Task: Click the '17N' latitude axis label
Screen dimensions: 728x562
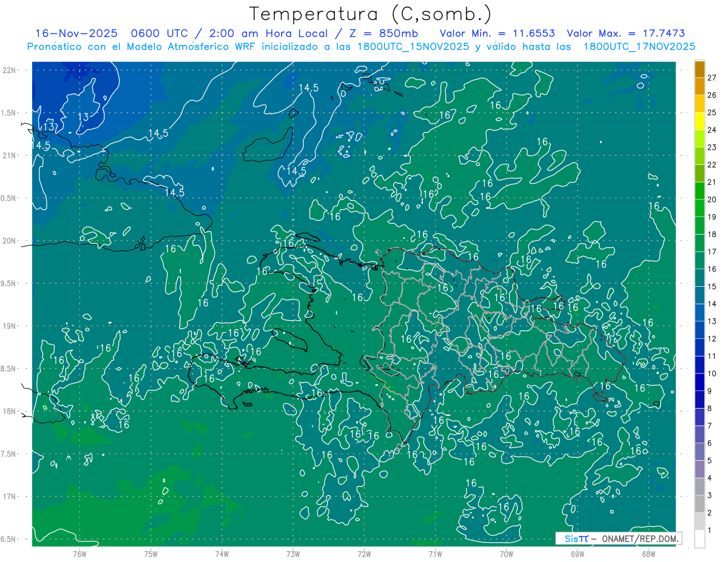Action: [x=9, y=497]
